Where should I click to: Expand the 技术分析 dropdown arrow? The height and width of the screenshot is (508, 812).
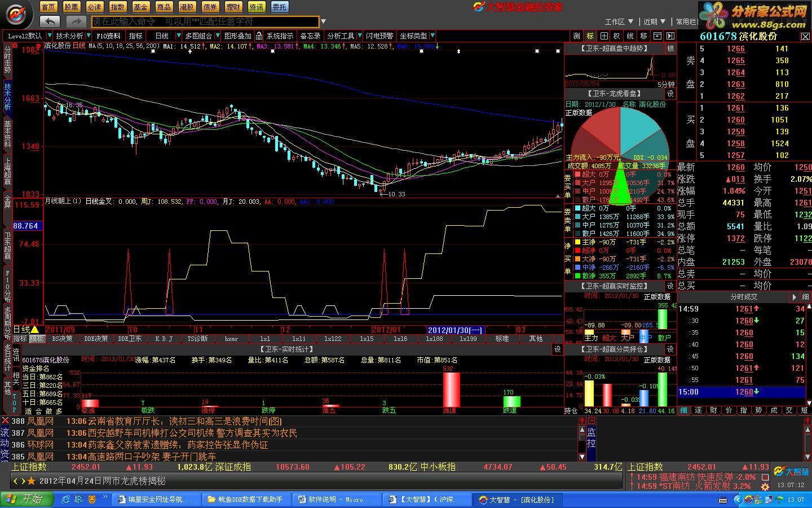[x=87, y=36]
